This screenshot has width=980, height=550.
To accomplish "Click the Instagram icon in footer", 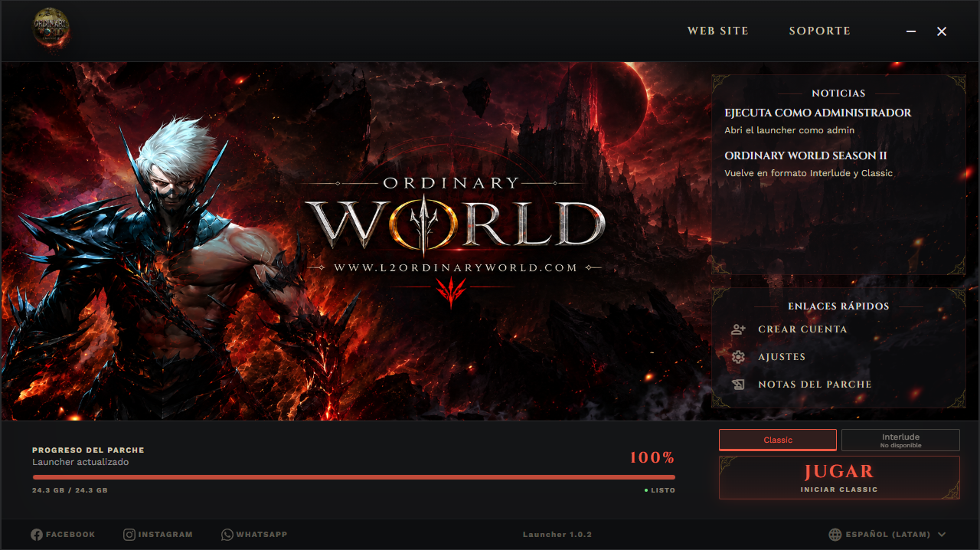I will click(x=129, y=535).
